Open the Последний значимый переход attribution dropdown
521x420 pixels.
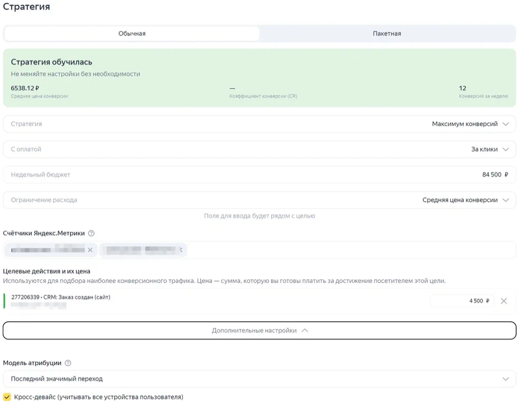coord(259,379)
